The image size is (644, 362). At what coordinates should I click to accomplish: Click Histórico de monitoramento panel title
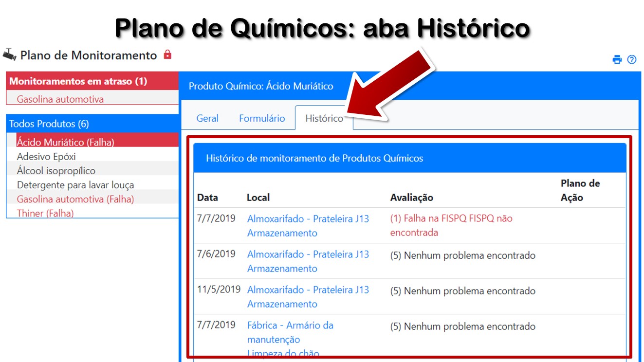coord(314,158)
